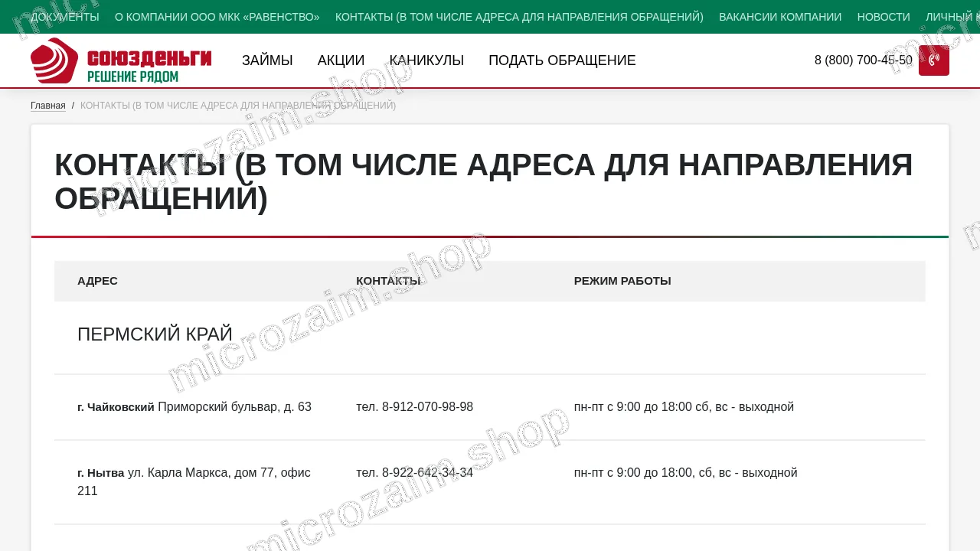This screenshot has height=551, width=980.
Task: Open the СоюзДеньги logo home link
Action: pyautogui.click(x=121, y=60)
